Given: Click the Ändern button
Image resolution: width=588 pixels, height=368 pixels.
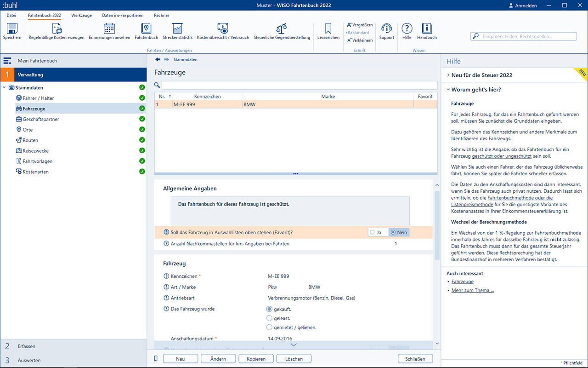Looking at the screenshot, I should 218,359.
